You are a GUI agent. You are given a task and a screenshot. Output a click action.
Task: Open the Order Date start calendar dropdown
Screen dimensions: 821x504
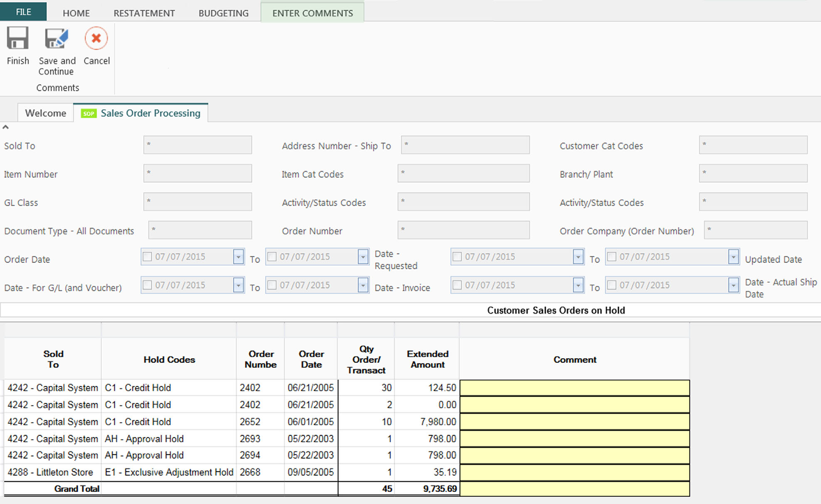pyautogui.click(x=238, y=257)
